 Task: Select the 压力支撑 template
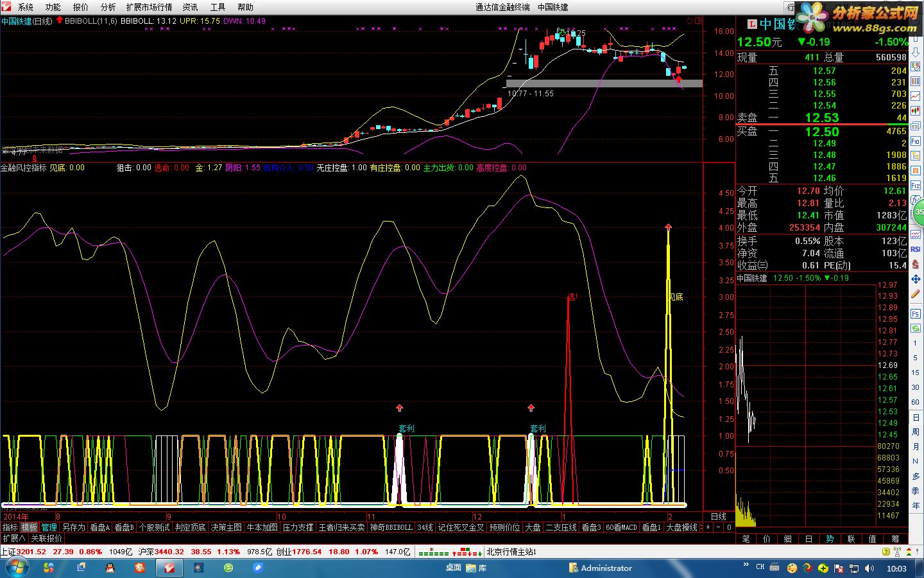298,527
